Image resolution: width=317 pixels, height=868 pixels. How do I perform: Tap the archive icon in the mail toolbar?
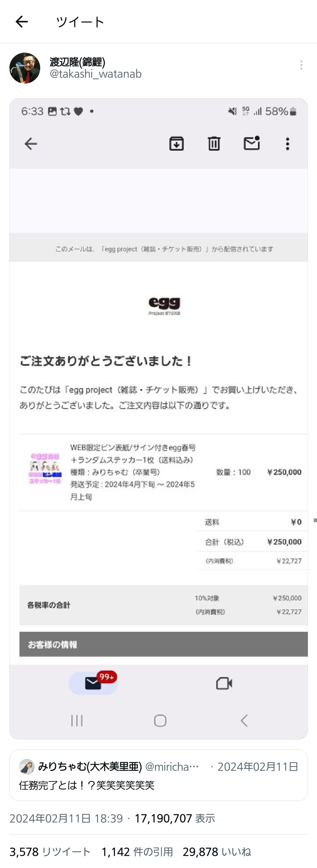coord(176,143)
